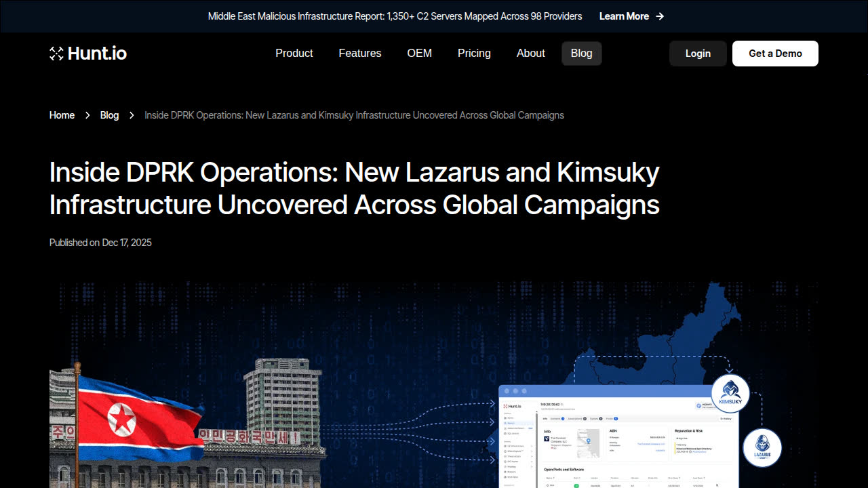Select the Blog nav item

tap(582, 54)
